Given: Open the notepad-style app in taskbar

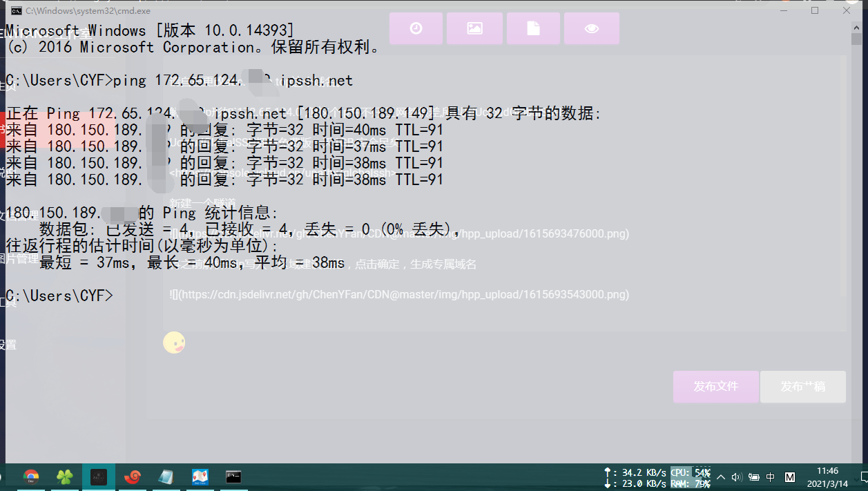Looking at the screenshot, I should pyautogui.click(x=166, y=476).
